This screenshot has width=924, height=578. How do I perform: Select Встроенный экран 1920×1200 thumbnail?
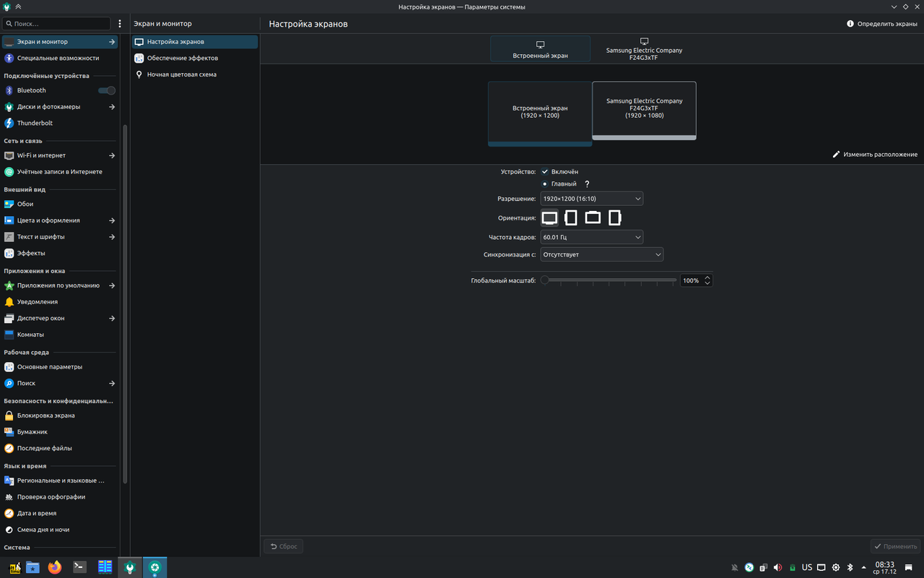click(x=540, y=113)
